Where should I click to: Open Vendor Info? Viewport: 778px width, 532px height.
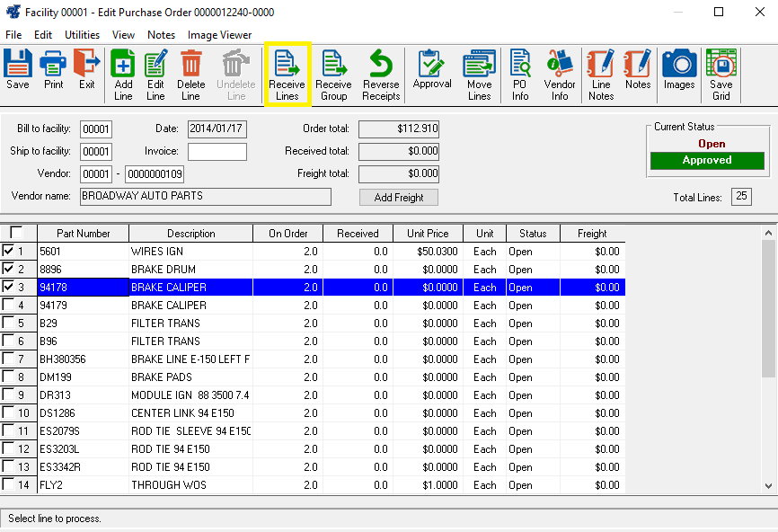tap(560, 74)
